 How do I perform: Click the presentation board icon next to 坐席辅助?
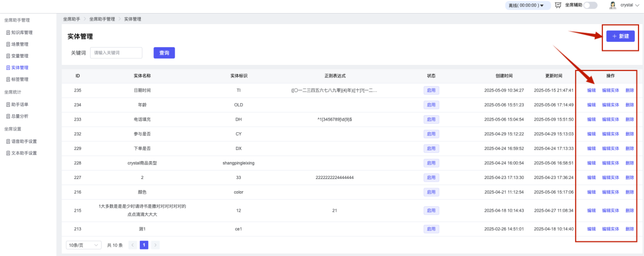(558, 5)
